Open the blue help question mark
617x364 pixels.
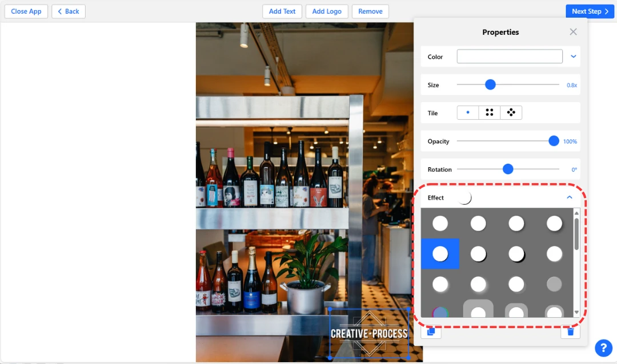coord(603,347)
